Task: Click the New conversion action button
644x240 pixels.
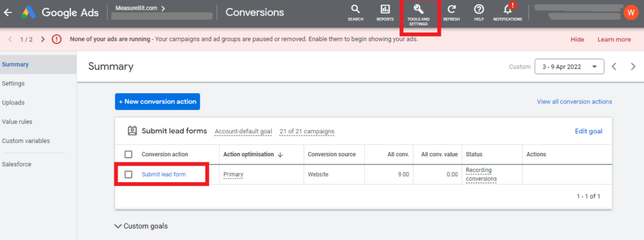Action: point(157,101)
